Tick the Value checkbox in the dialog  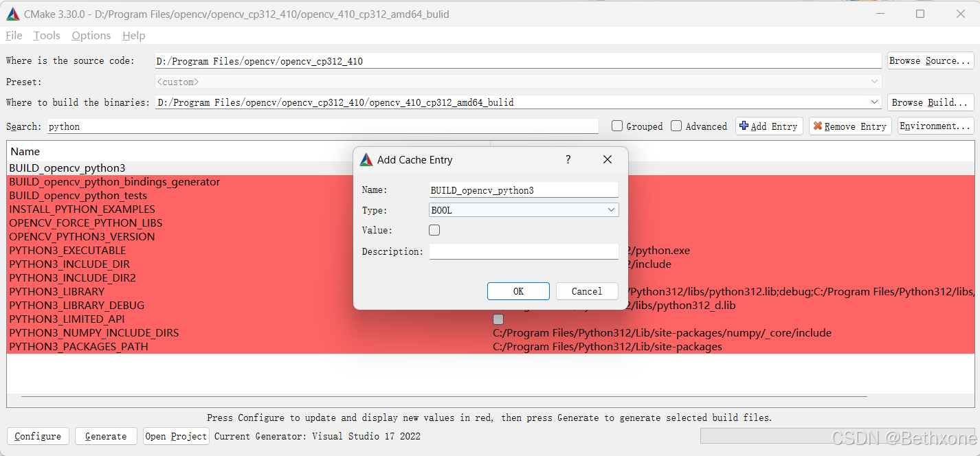point(434,230)
